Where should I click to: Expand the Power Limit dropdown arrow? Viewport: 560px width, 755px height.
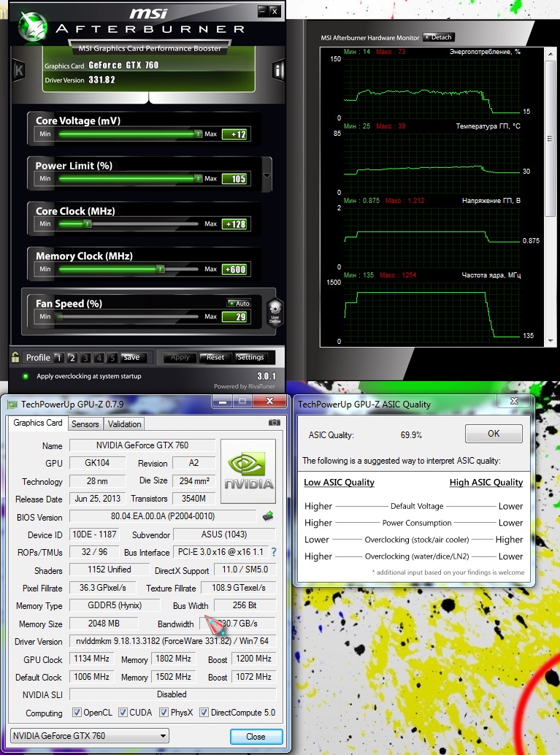[x=266, y=176]
